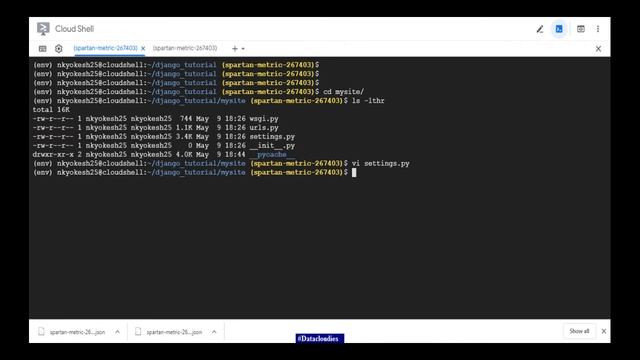The height and width of the screenshot is (360, 640).
Task: Focus the terminal cursor at last prompt
Action: (x=354, y=173)
